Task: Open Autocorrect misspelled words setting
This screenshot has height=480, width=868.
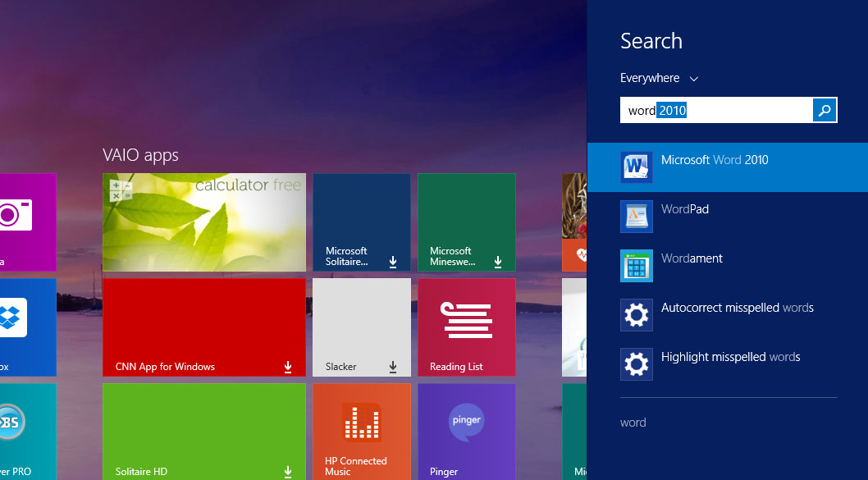Action: [728, 315]
